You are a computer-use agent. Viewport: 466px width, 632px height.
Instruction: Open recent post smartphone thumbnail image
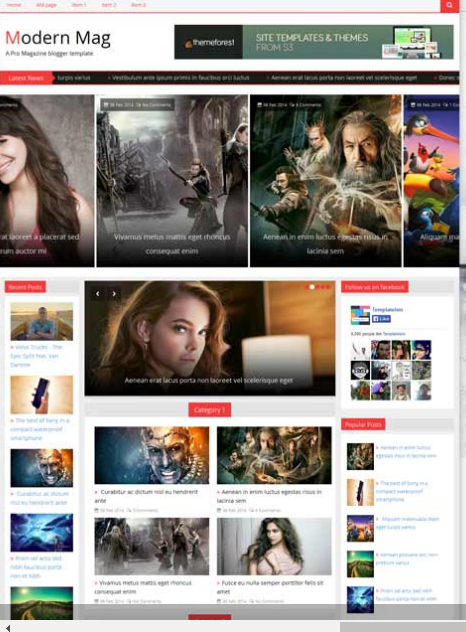pos(42,395)
